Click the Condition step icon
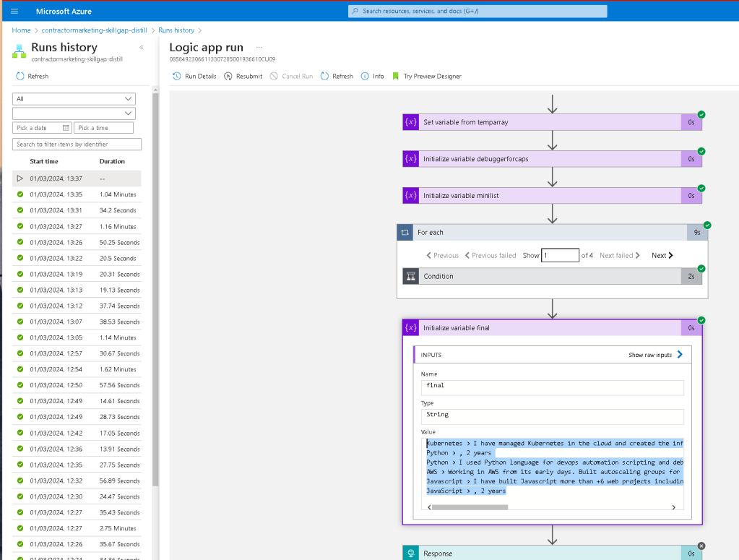Image resolution: width=739 pixels, height=560 pixels. 411,276
